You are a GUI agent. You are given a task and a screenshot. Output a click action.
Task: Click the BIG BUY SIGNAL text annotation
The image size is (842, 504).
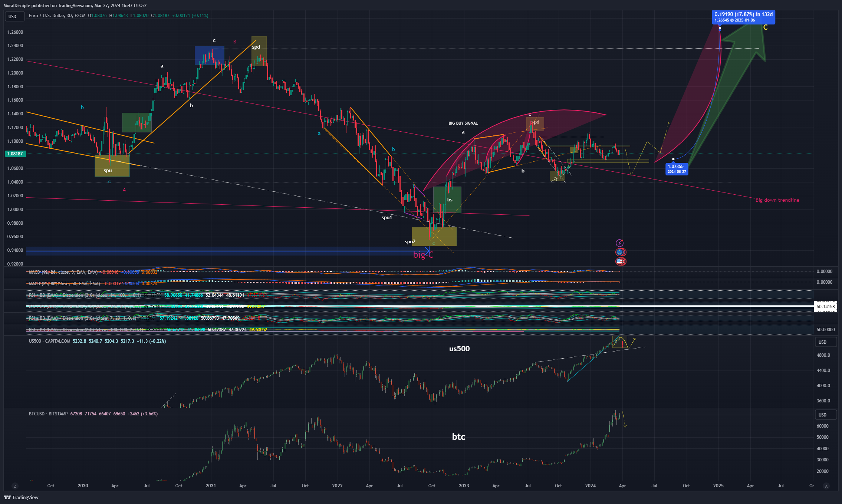pos(463,123)
